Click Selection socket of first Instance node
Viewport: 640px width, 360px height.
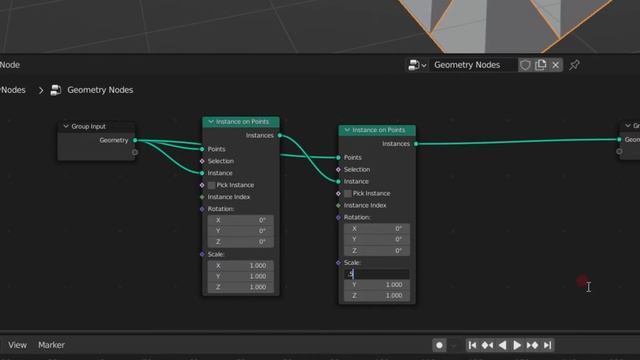click(202, 161)
